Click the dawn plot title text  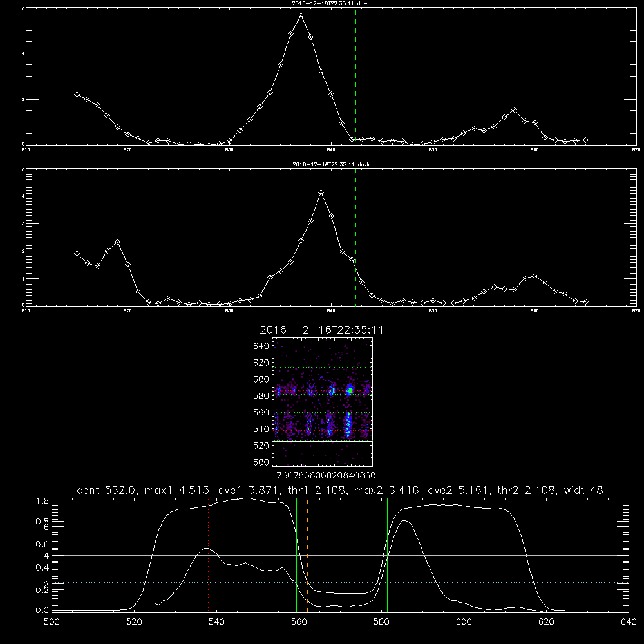[x=331, y=3]
